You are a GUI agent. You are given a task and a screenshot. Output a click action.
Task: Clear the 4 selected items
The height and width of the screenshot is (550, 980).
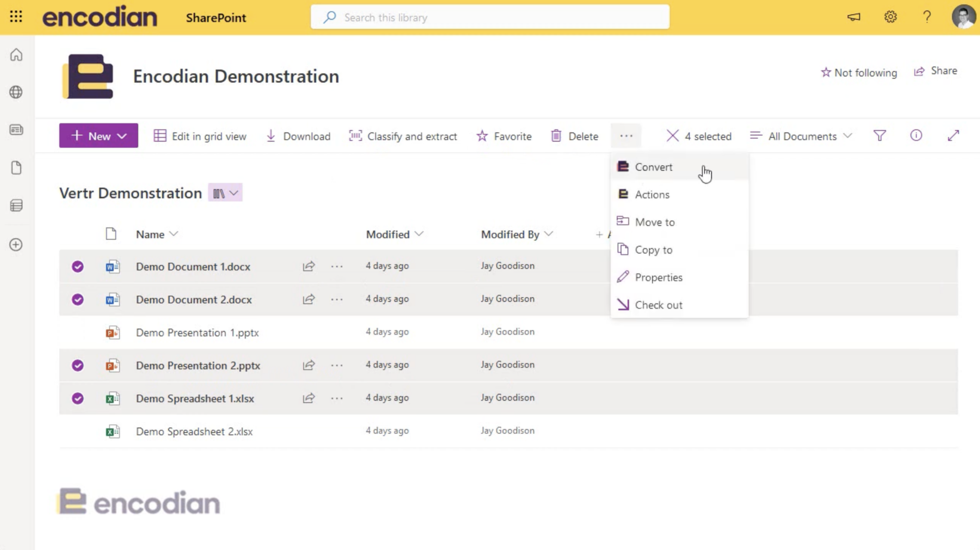point(672,136)
